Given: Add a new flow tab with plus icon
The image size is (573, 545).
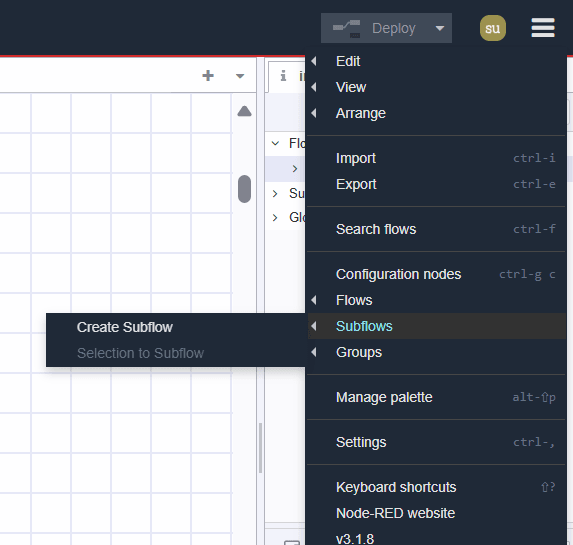Looking at the screenshot, I should 208,76.
